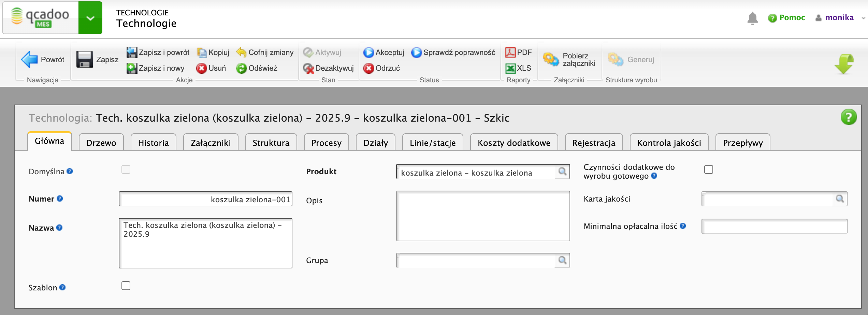Refresh the form with the Odśwież icon
Viewport: 868px width, 315px height.
click(x=241, y=68)
